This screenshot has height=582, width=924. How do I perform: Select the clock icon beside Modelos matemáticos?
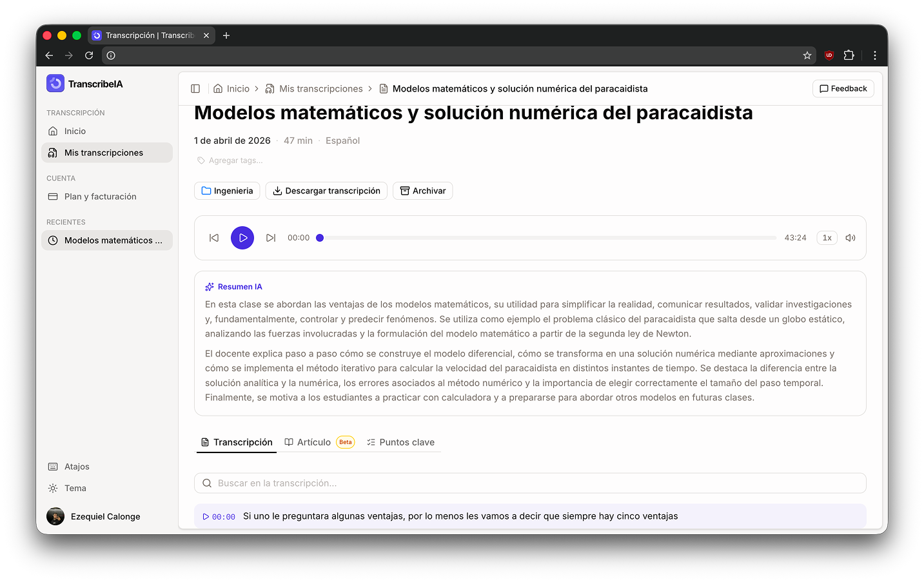point(54,240)
